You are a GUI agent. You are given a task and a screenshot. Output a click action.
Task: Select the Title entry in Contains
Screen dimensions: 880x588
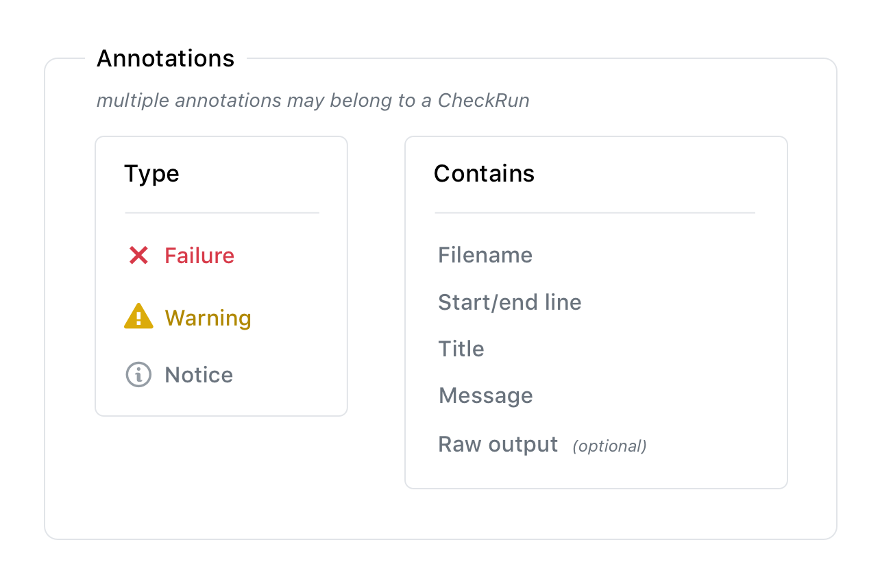pyautogui.click(x=461, y=349)
